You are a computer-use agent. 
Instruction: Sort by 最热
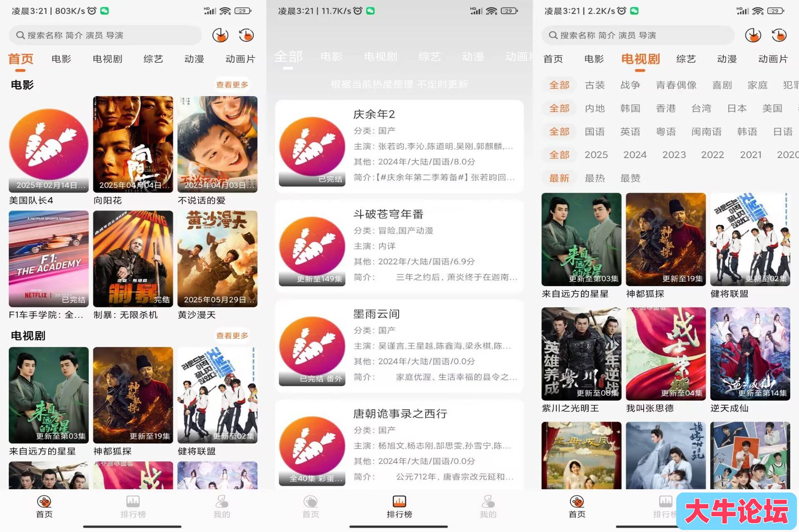[x=595, y=178]
